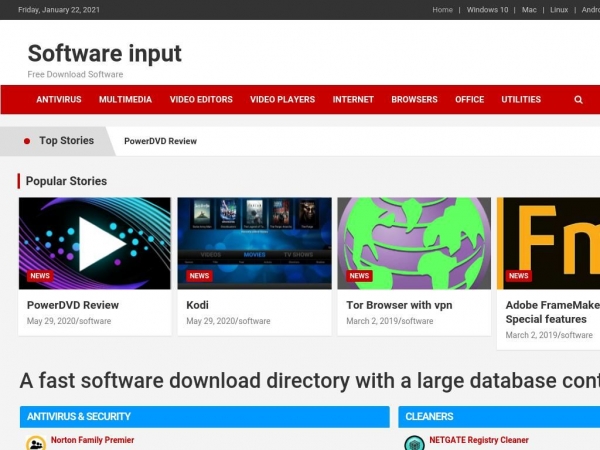Click May 29, 2020/software under PowerDVD Review
This screenshot has width=600, height=450.
(x=69, y=321)
